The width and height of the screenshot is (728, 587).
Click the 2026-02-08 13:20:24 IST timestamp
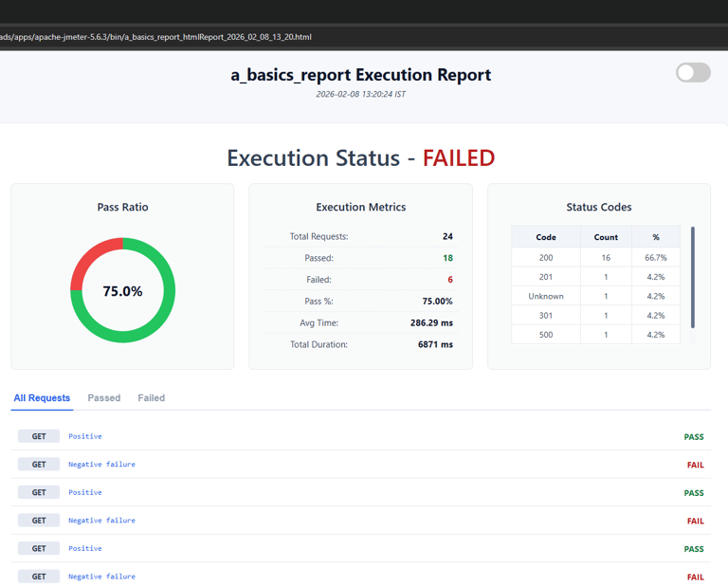[361, 94]
